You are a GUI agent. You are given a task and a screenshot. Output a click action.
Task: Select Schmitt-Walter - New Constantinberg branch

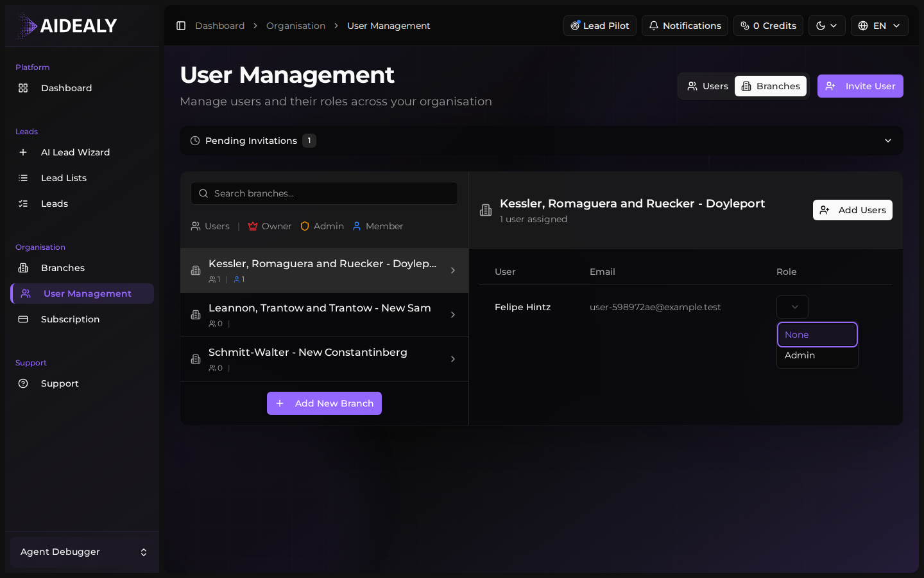click(x=324, y=359)
